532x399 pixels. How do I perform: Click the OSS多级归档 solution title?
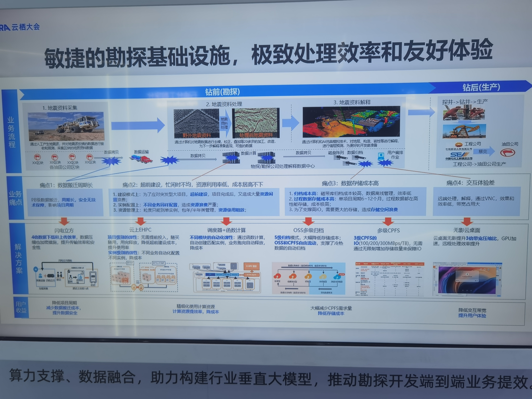(308, 230)
